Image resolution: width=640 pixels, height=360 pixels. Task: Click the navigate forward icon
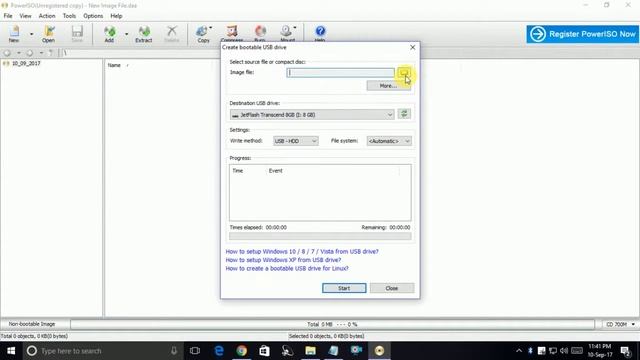point(29,53)
